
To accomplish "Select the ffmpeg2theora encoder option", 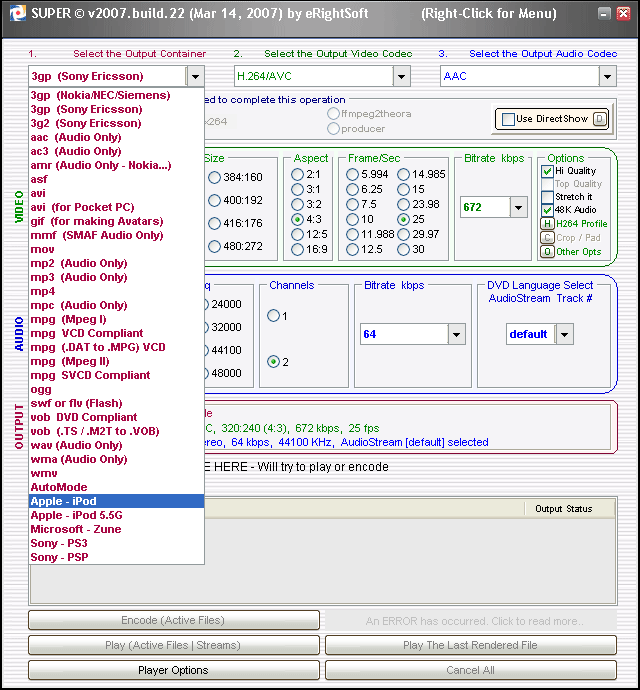I will 333,114.
